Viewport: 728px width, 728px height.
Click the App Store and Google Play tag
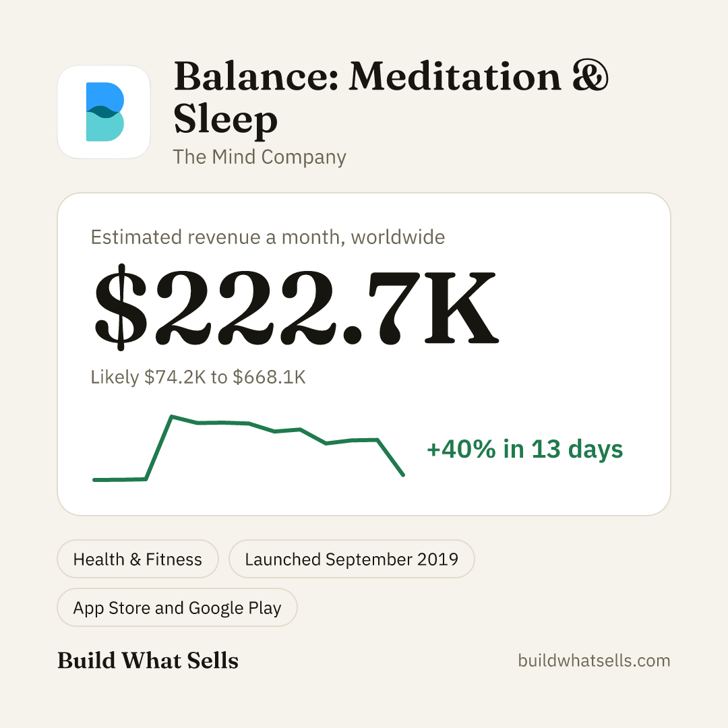click(x=177, y=607)
